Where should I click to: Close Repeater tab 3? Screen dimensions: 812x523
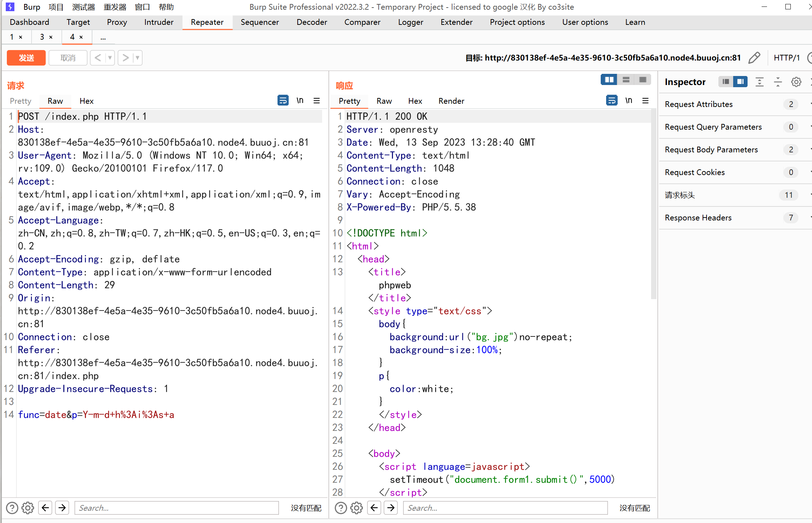pyautogui.click(x=51, y=37)
